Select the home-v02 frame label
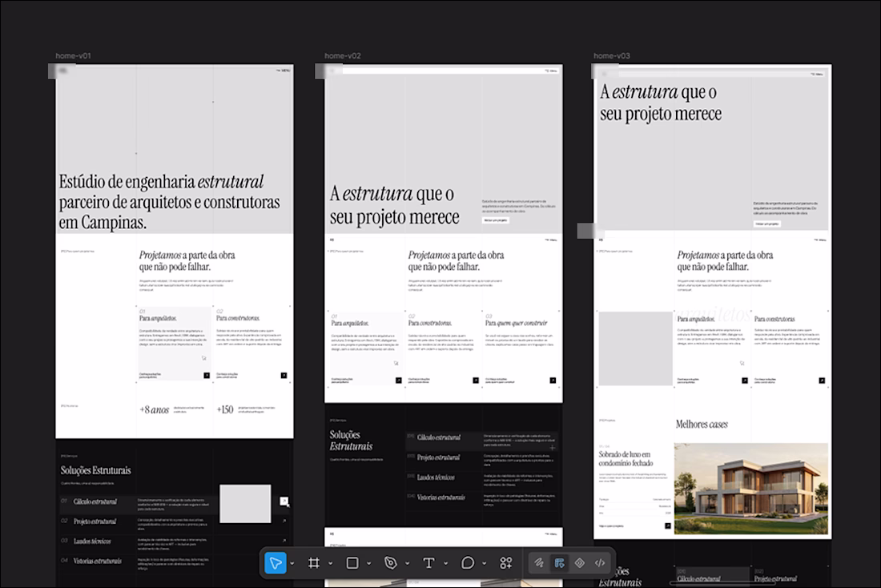Screen dimensions: 881x588 [343, 55]
